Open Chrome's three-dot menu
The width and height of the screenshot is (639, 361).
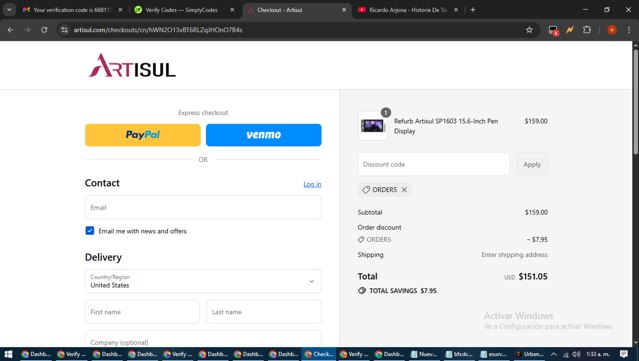(x=628, y=30)
